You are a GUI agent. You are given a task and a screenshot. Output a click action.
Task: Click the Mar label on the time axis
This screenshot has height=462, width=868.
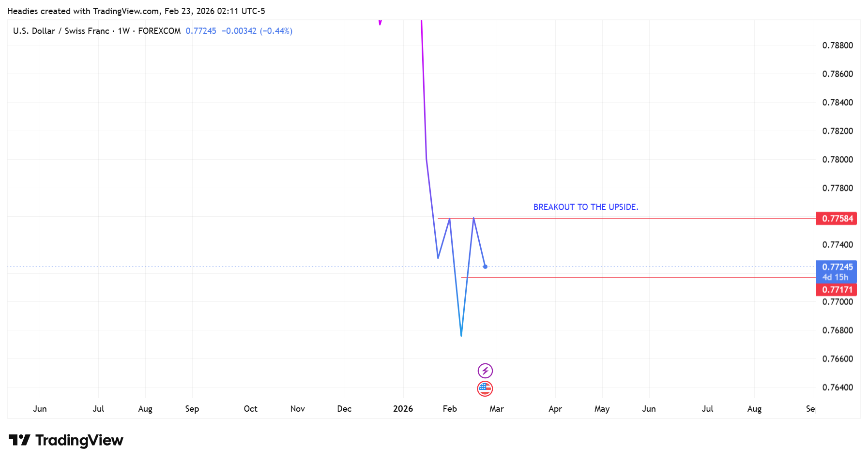[x=497, y=409]
